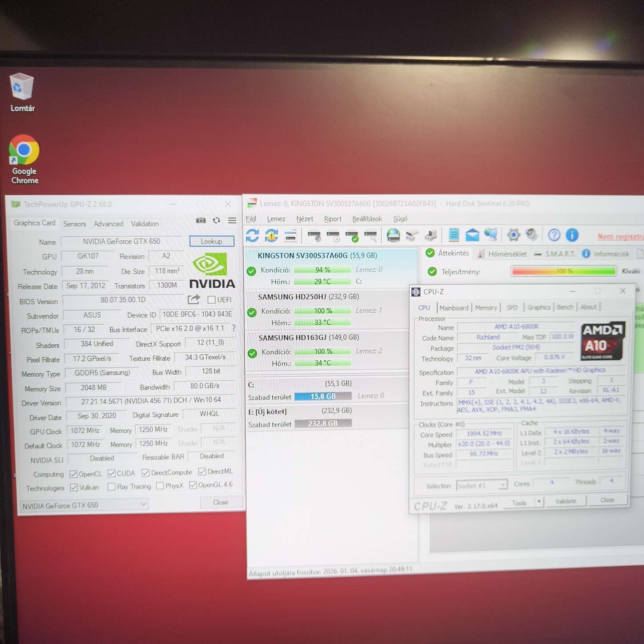Image resolution: width=644 pixels, height=644 pixels.
Task: Click the Teljesítmény 100% performance bar
Action: click(x=563, y=271)
